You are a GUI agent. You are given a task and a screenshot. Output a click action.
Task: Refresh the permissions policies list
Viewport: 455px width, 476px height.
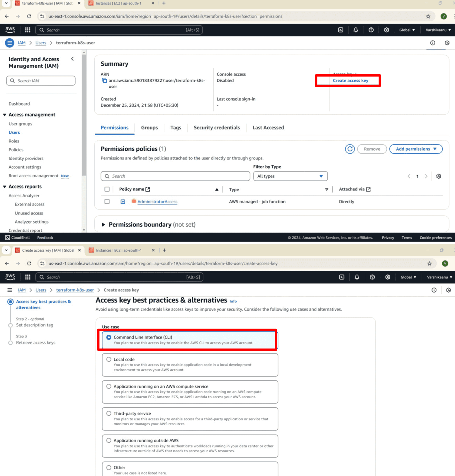(349, 149)
